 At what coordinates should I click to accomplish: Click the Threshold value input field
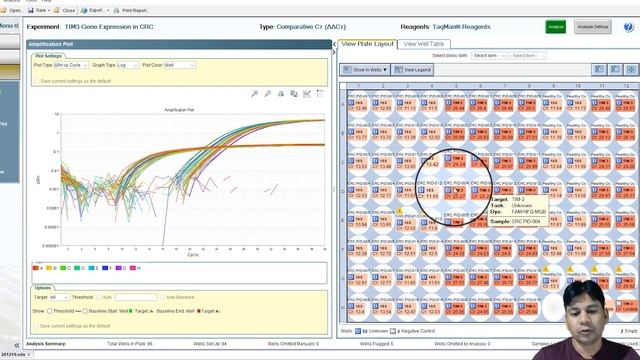coord(136,297)
